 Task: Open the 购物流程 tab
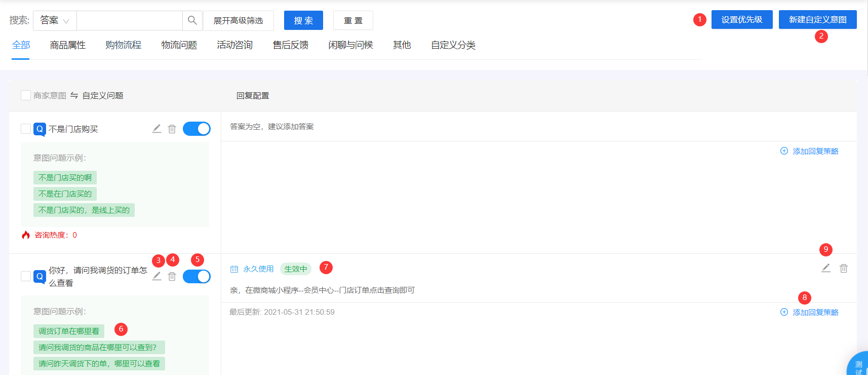(x=124, y=45)
